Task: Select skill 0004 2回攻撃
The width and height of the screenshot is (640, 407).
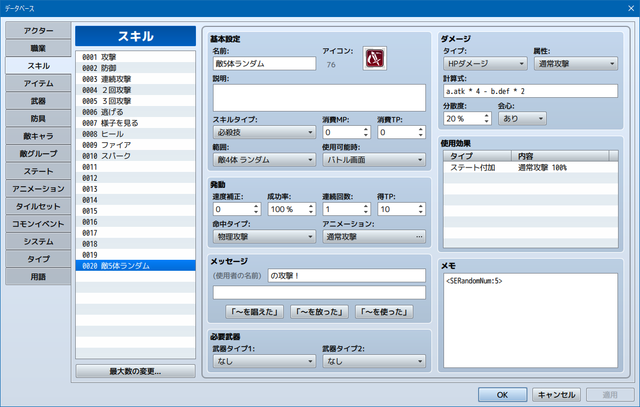Action: coord(136,90)
